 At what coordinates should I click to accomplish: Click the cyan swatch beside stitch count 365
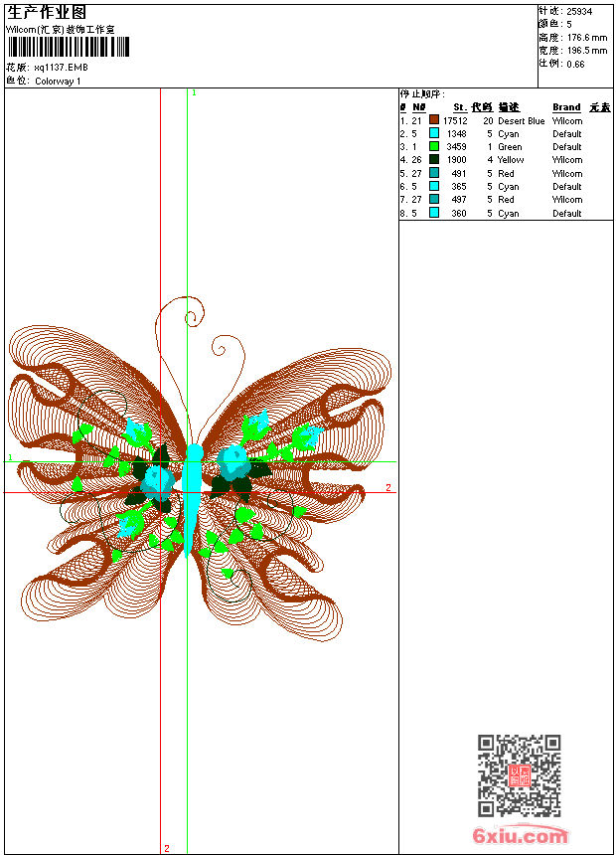pyautogui.click(x=434, y=186)
